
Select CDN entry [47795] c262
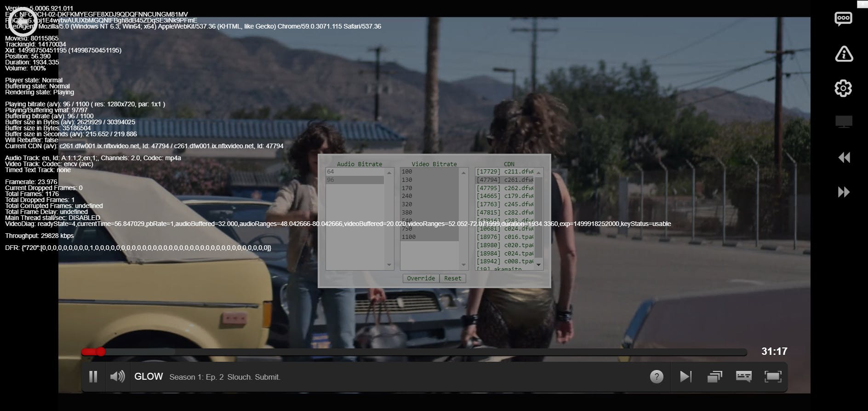504,188
